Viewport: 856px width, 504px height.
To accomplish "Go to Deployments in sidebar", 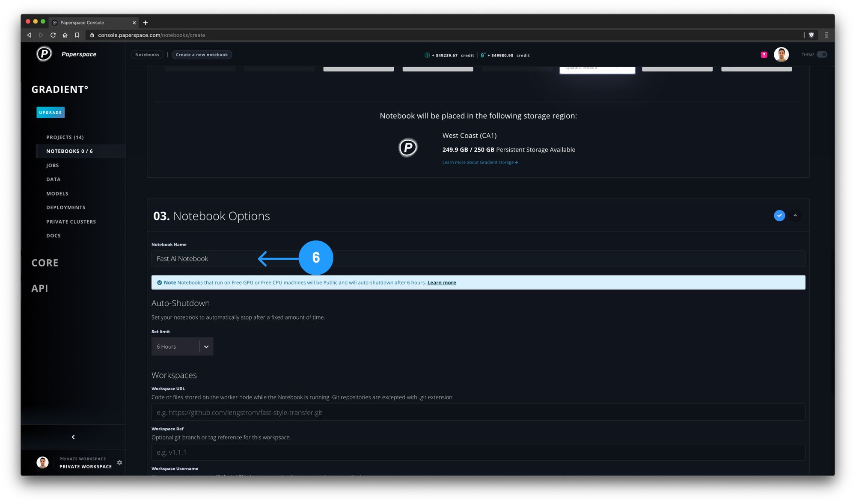I will 66,208.
